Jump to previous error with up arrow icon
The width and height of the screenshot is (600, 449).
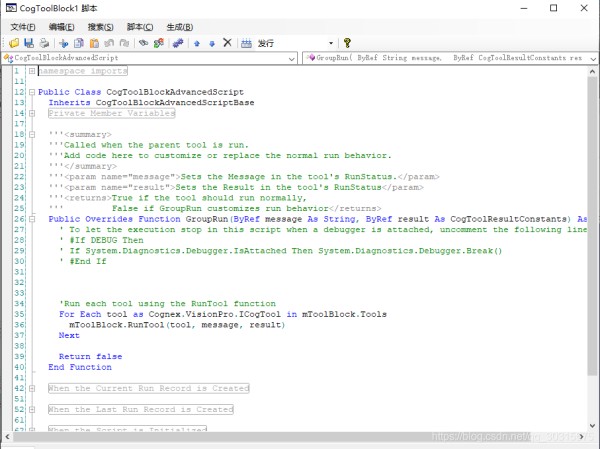[197, 43]
